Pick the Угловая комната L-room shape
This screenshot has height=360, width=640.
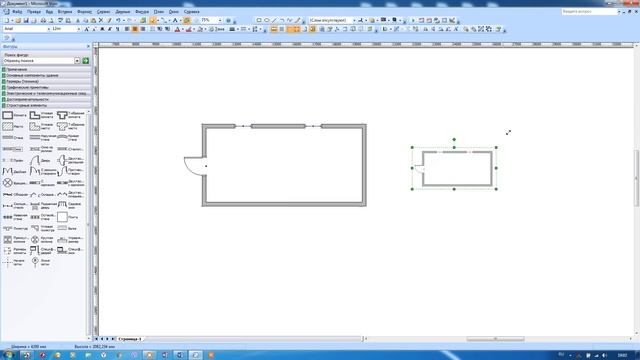pyautogui.click(x=42, y=116)
